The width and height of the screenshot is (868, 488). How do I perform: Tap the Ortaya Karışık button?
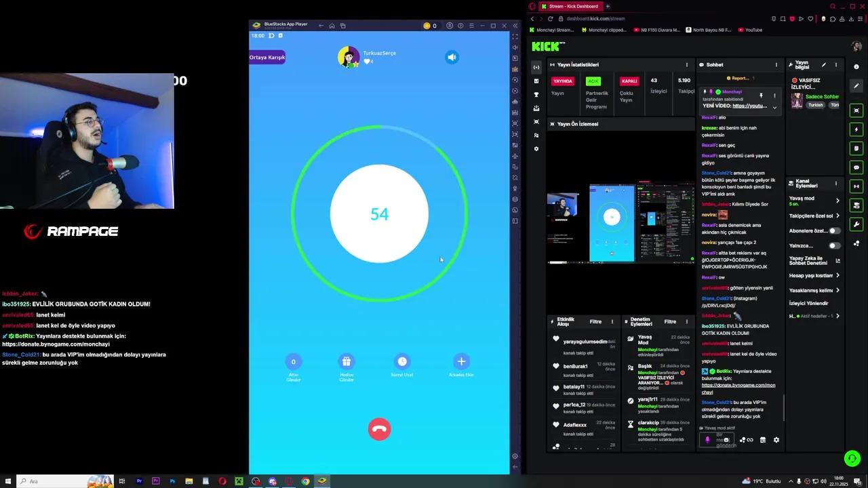click(x=267, y=57)
